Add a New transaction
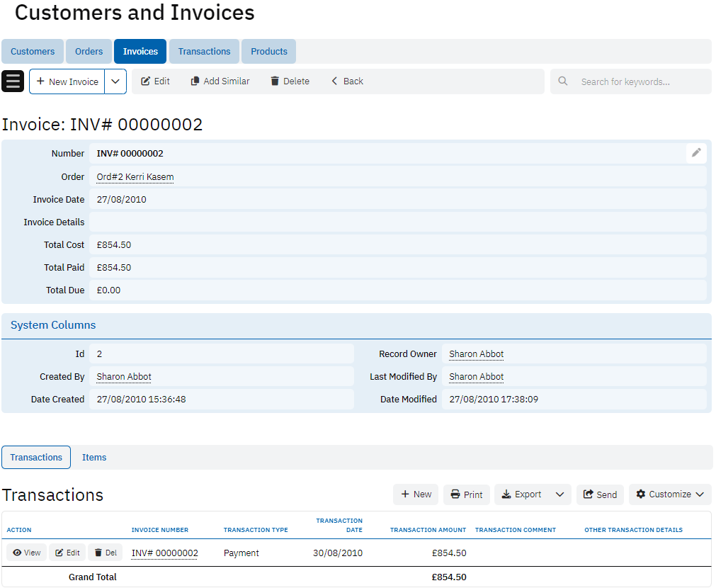The width and height of the screenshot is (716, 588). (416, 494)
